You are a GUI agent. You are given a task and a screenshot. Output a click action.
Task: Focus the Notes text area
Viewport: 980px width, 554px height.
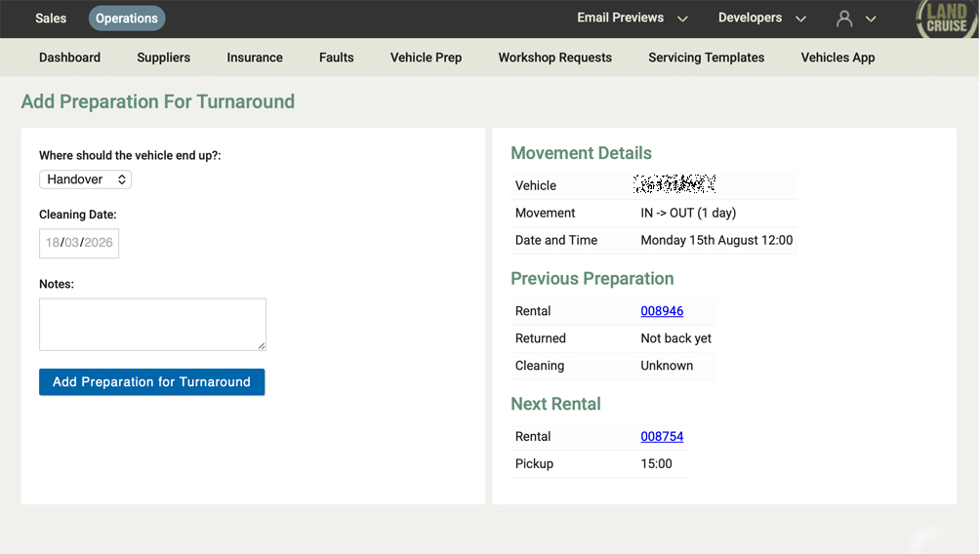pyautogui.click(x=152, y=324)
